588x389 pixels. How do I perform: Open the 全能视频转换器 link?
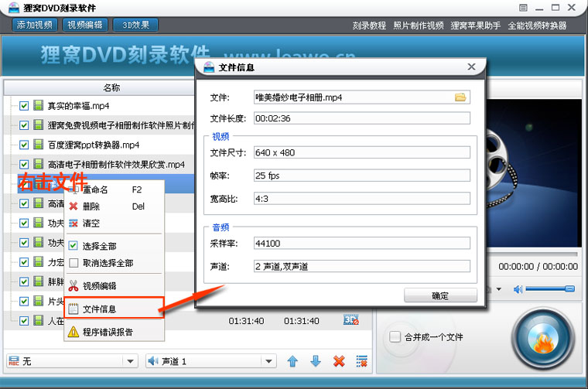pyautogui.click(x=537, y=26)
